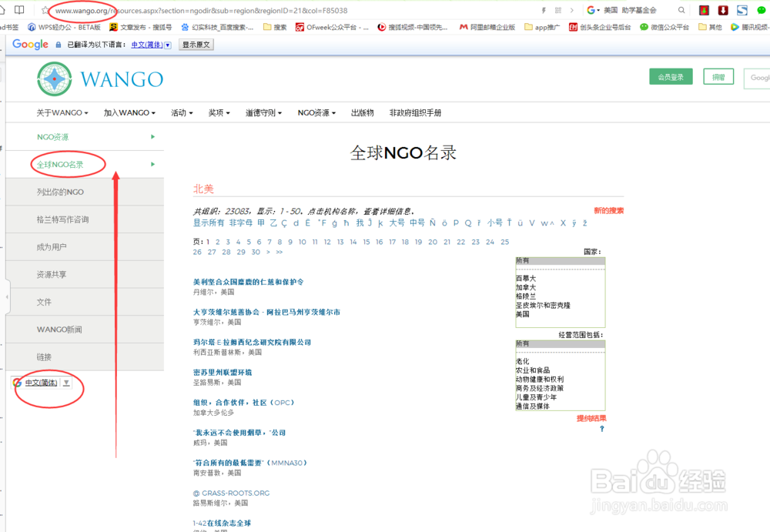Click the 会员登录 button
This screenshot has width=770, height=532.
tap(670, 77)
